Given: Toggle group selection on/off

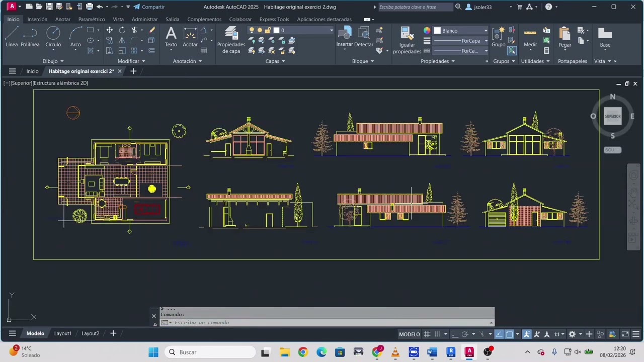Looking at the screenshot, I should [512, 51].
